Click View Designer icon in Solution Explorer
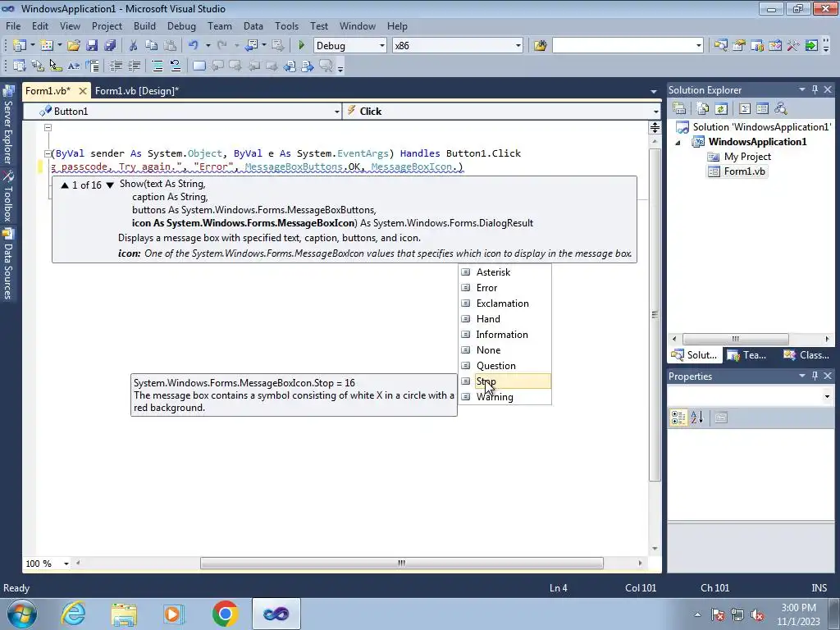Viewport: 840px width, 630px height. 762,109
